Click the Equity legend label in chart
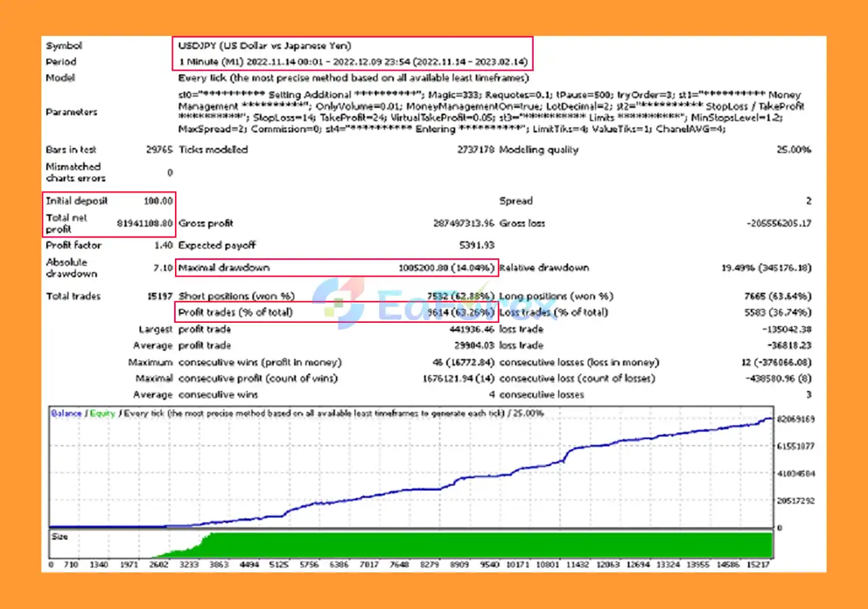Screen dimensions: 868x609 point(101,414)
